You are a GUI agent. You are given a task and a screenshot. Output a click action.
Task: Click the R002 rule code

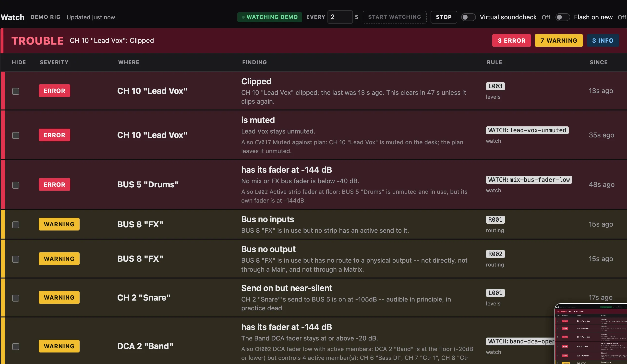[x=495, y=254]
